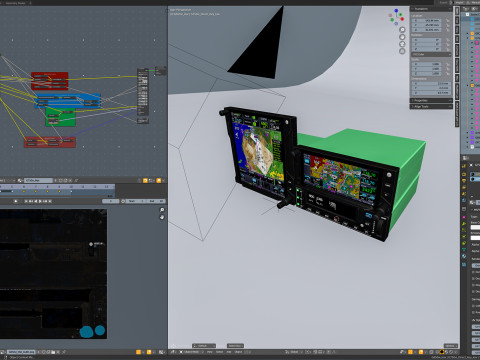Click the viewport zoom magnifier gizmo
The image size is (480, 360).
[x=402, y=30]
